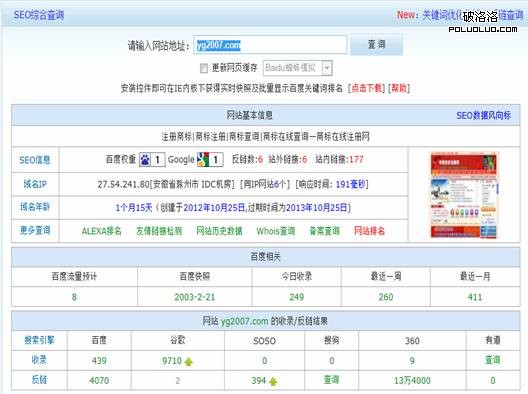Enable the 更新网页缓存 checkbox
Screen dimensions: 528x394
(204, 68)
